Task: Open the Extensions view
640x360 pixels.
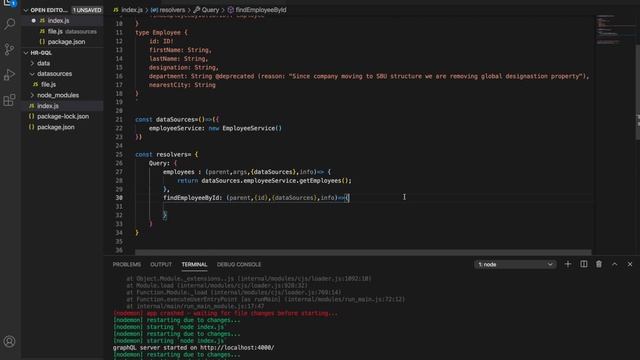Action: pyautogui.click(x=9, y=100)
